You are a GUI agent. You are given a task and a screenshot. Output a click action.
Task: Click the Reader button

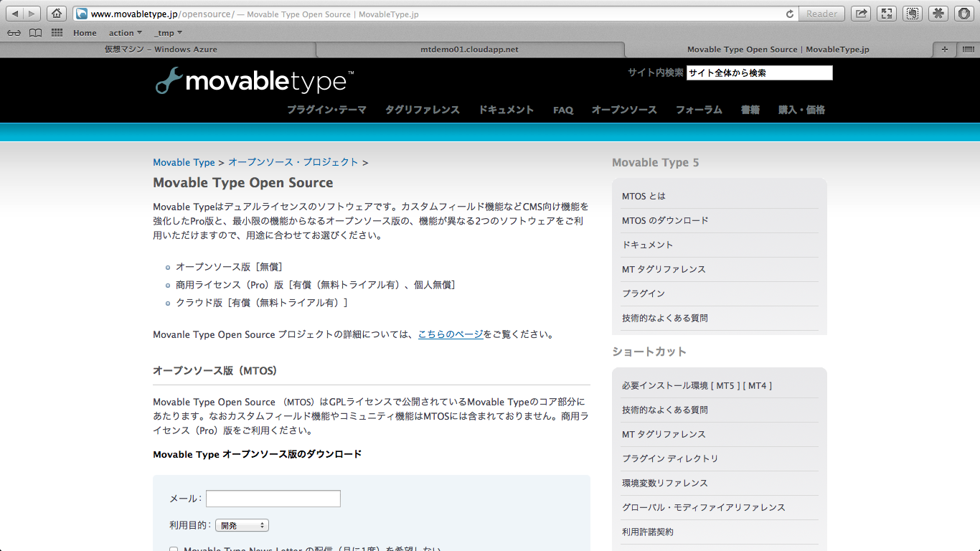(821, 14)
